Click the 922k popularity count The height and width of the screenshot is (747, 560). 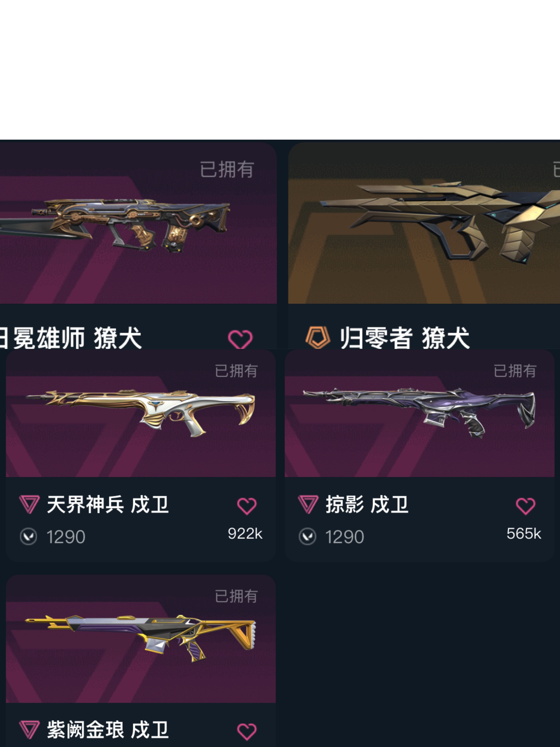[x=245, y=534]
